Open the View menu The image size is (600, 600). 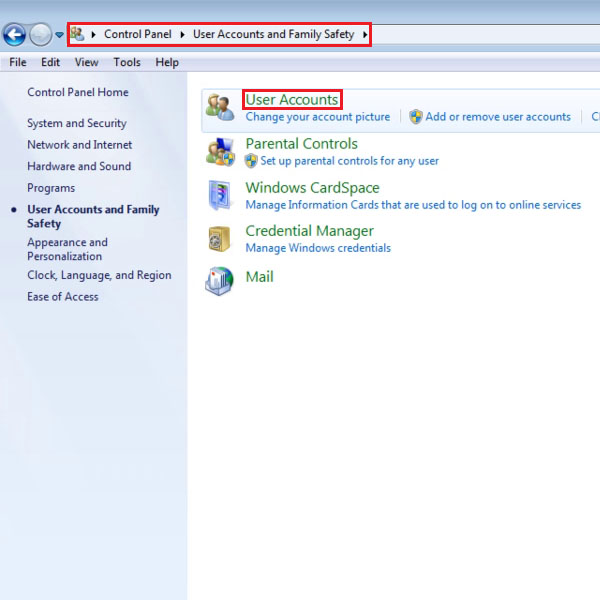pos(86,62)
